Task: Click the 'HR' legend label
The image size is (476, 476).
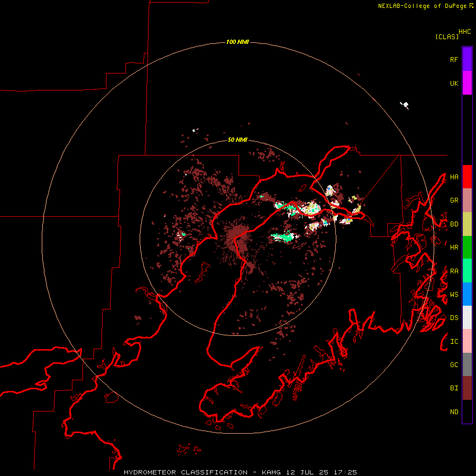Action: [x=454, y=248]
